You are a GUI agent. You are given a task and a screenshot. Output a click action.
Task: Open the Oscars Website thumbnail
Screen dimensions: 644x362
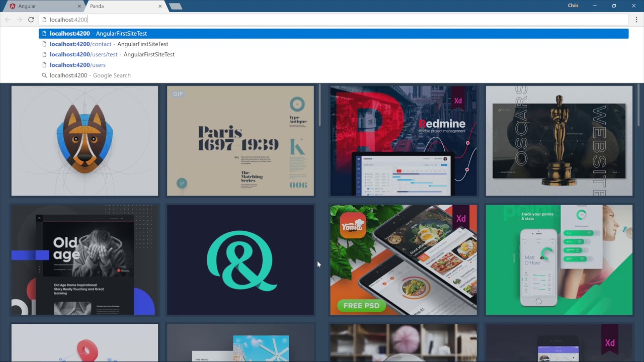[x=559, y=141]
